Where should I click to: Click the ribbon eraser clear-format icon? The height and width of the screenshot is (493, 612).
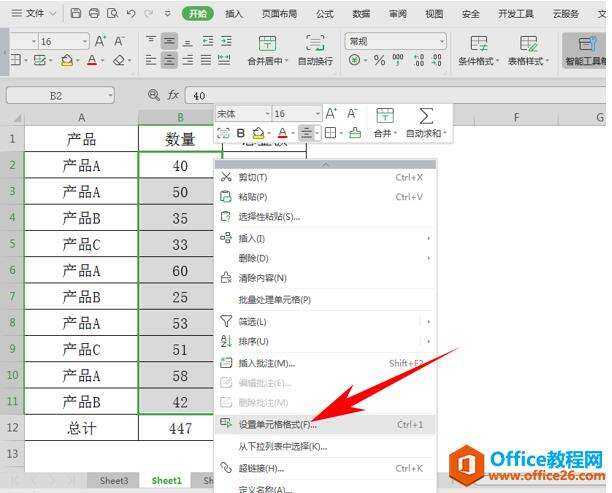tap(119, 61)
